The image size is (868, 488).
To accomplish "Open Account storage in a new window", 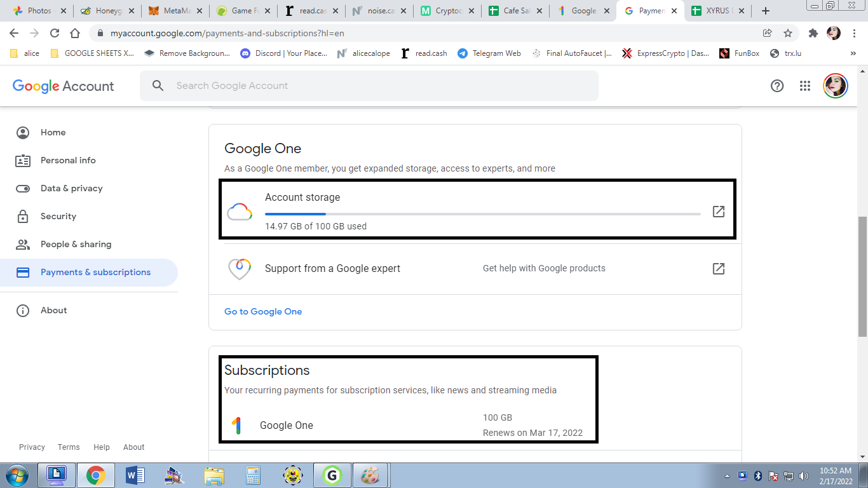I will [x=719, y=212].
